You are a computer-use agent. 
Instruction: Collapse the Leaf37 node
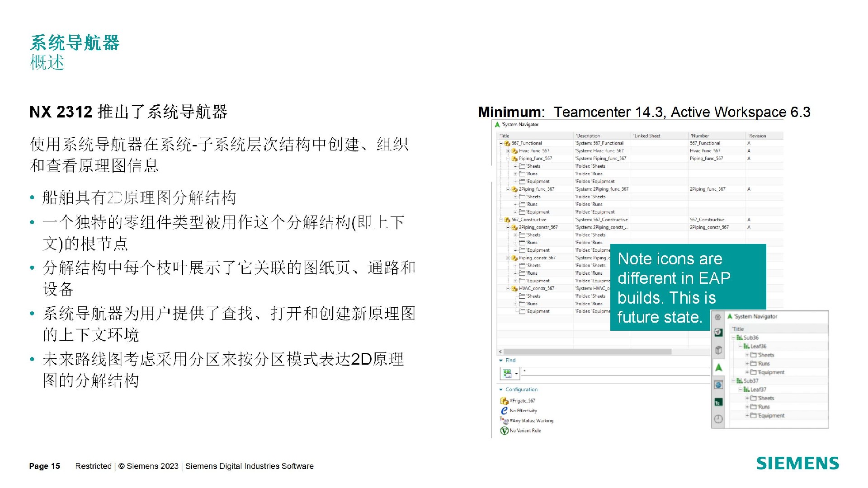point(741,389)
